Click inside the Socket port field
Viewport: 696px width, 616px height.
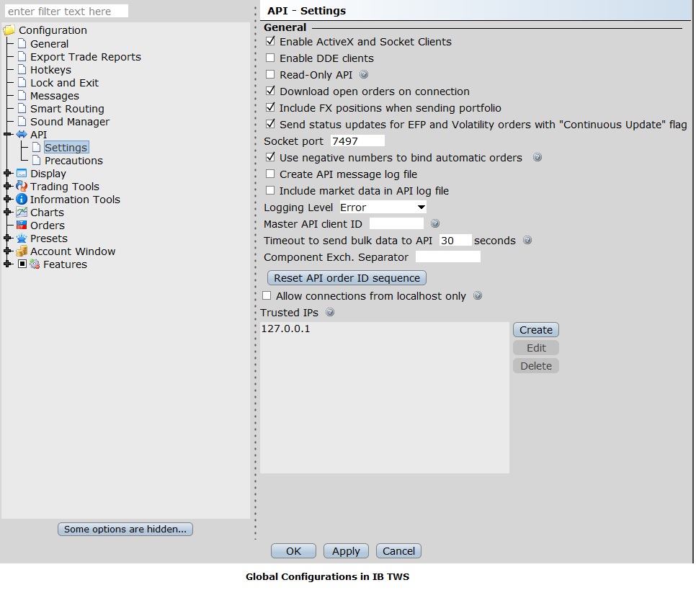[x=357, y=140]
